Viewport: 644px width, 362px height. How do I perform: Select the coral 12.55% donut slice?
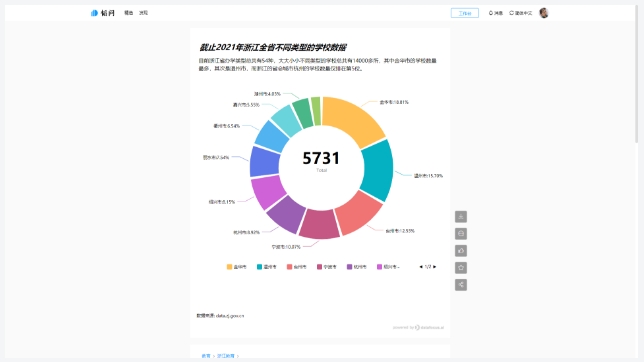[359, 213]
